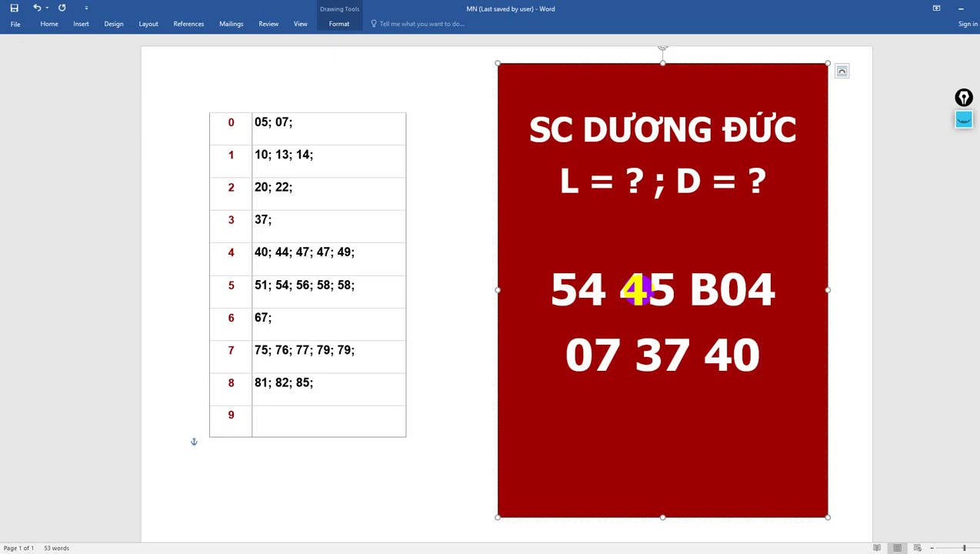Click the Redo icon
This screenshot has height=554, width=980.
pos(62,8)
